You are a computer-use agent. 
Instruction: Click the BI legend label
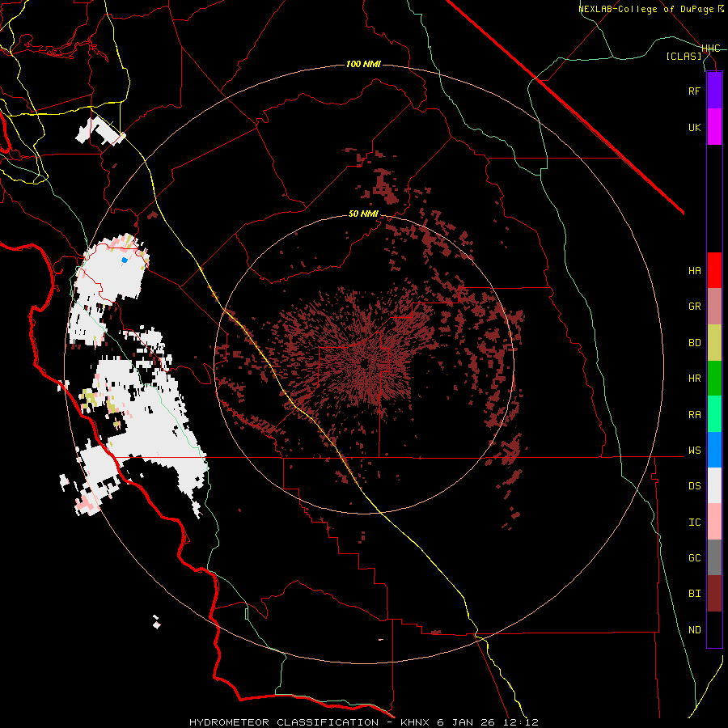[694, 594]
